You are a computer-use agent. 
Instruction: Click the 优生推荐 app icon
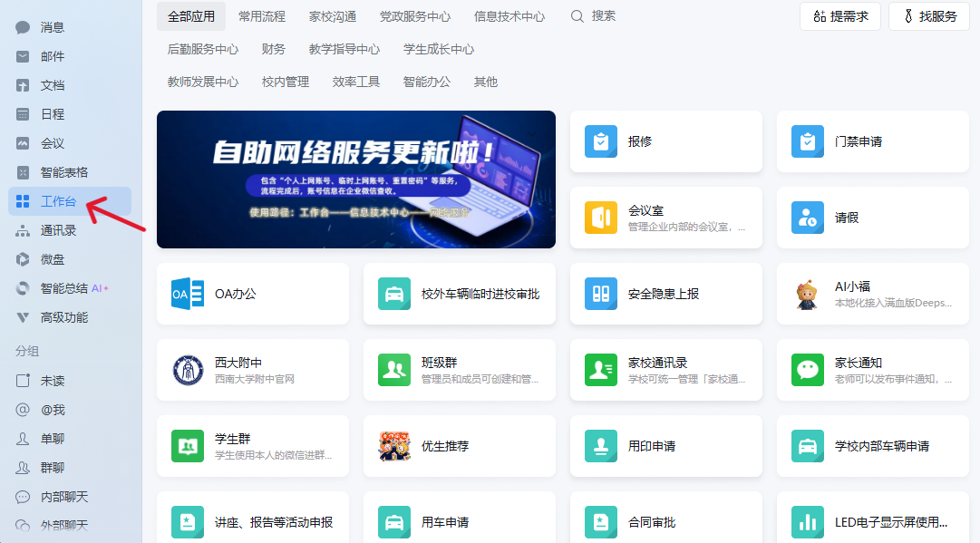tap(394, 446)
